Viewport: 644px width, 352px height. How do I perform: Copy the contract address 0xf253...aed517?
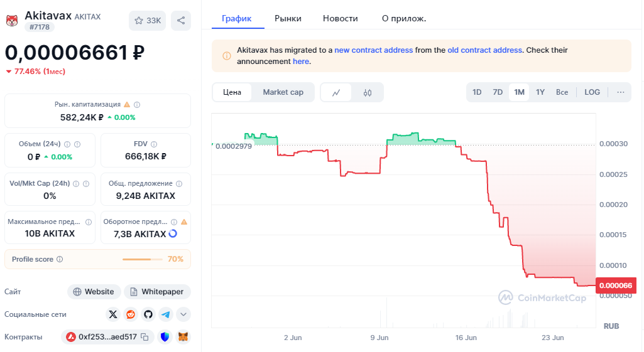(x=145, y=337)
